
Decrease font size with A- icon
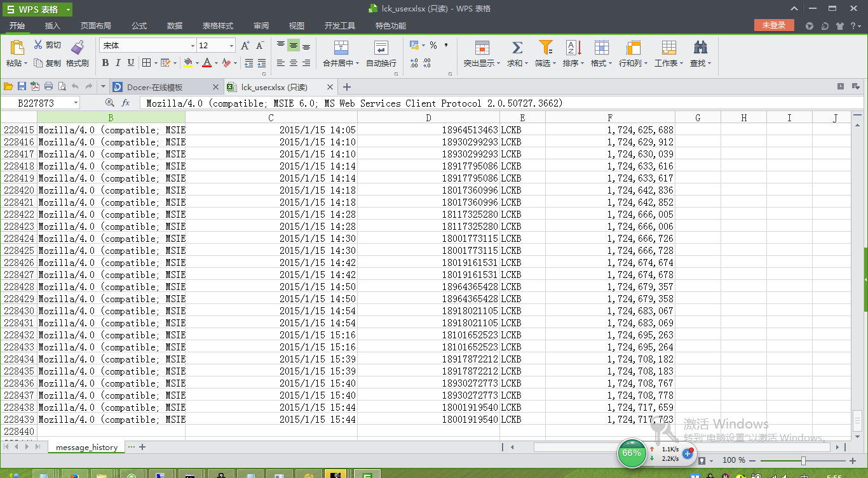(x=260, y=46)
